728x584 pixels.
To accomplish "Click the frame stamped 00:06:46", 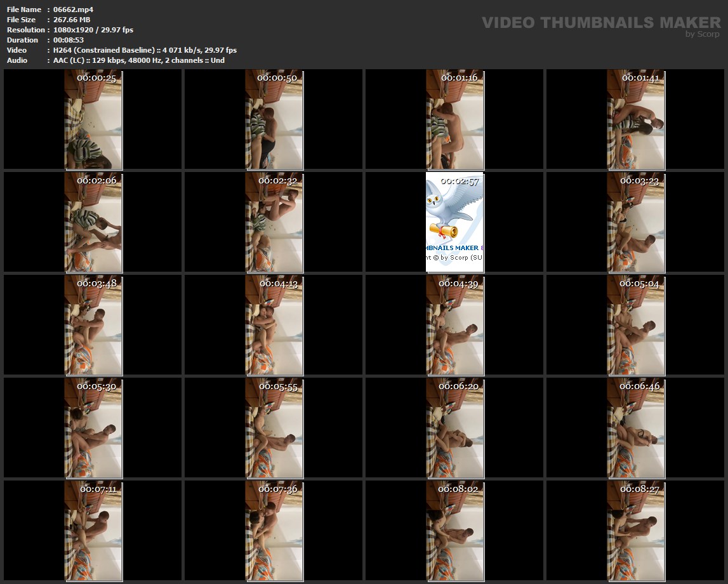I will click(635, 428).
